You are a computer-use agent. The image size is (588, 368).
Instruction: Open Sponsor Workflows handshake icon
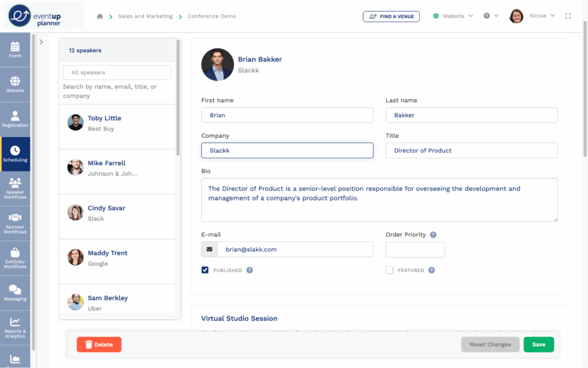click(x=15, y=223)
